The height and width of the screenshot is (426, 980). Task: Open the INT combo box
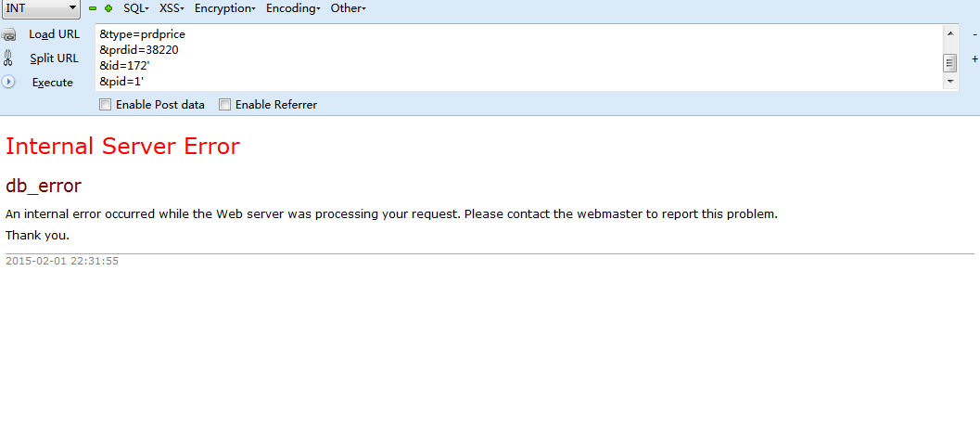(41, 8)
